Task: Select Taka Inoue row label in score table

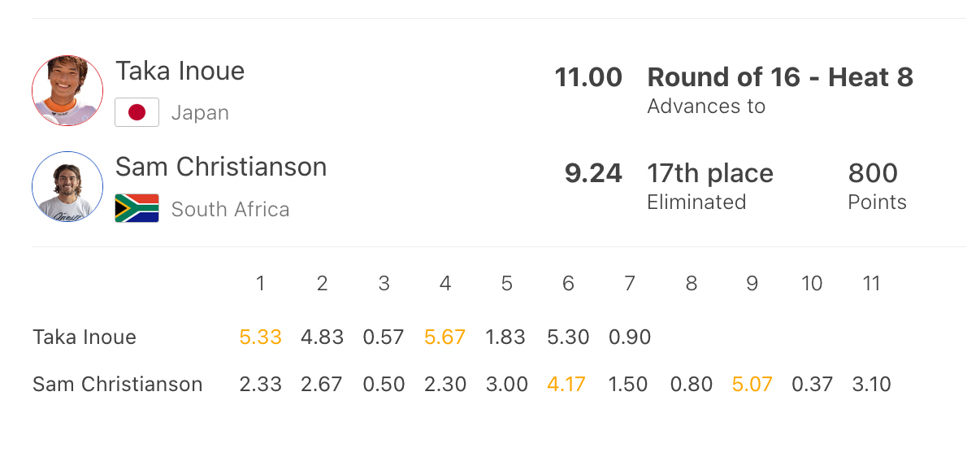Action: click(85, 337)
